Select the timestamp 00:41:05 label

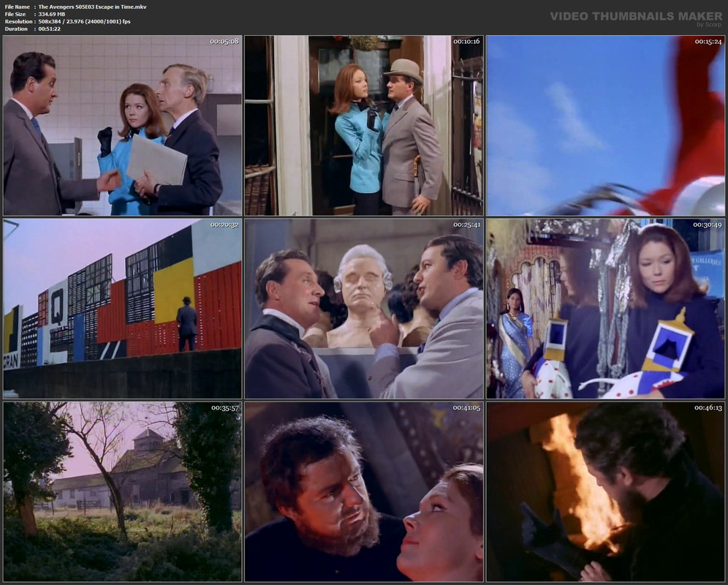coord(466,407)
